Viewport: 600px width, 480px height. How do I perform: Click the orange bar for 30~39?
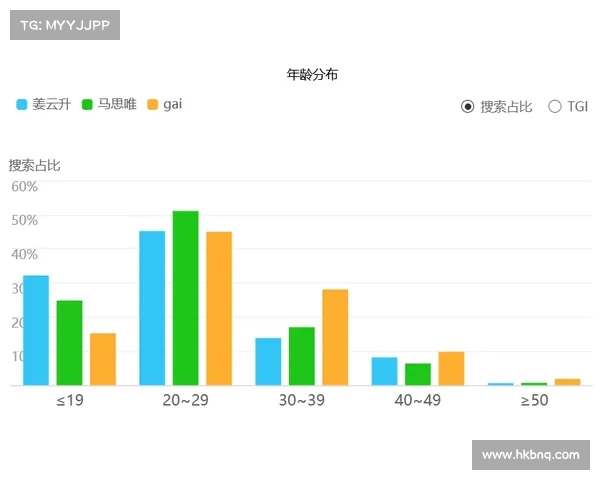click(335, 337)
